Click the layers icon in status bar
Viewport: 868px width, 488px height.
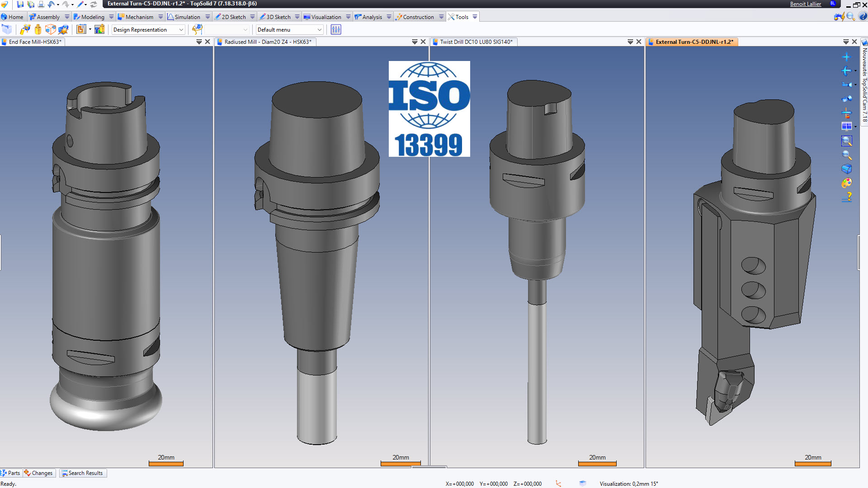(583, 483)
